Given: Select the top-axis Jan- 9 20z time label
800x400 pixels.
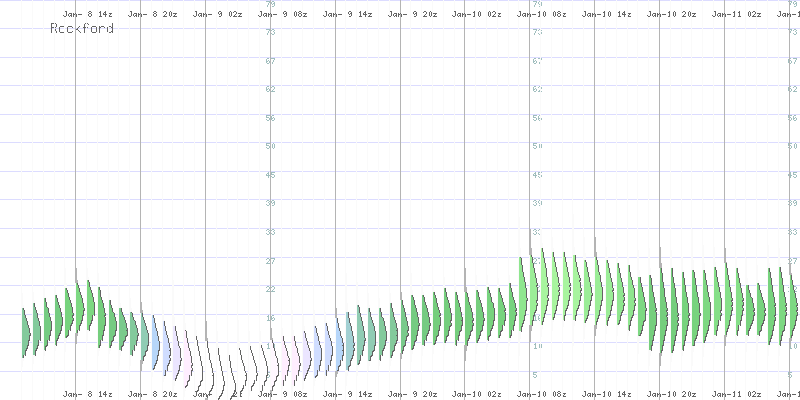Looking at the screenshot, I should 412,15.
